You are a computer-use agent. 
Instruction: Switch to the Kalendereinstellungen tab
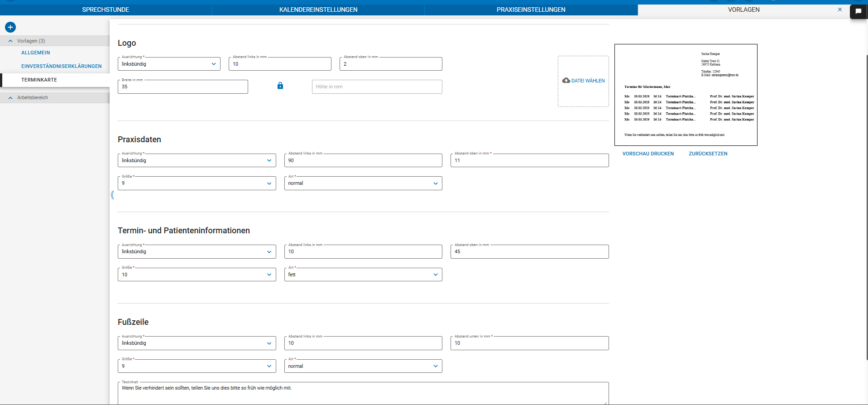(318, 10)
